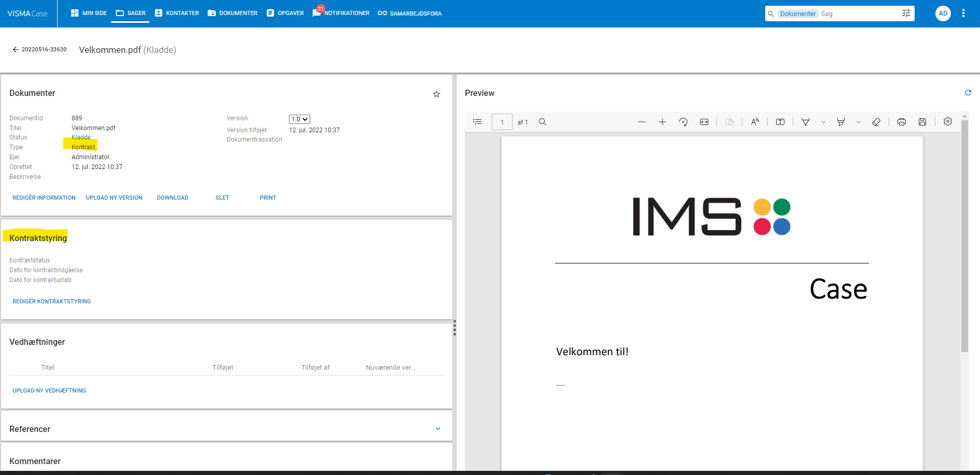The width and height of the screenshot is (980, 475).
Task: Open the PDF viewer settings gear
Action: (948, 121)
